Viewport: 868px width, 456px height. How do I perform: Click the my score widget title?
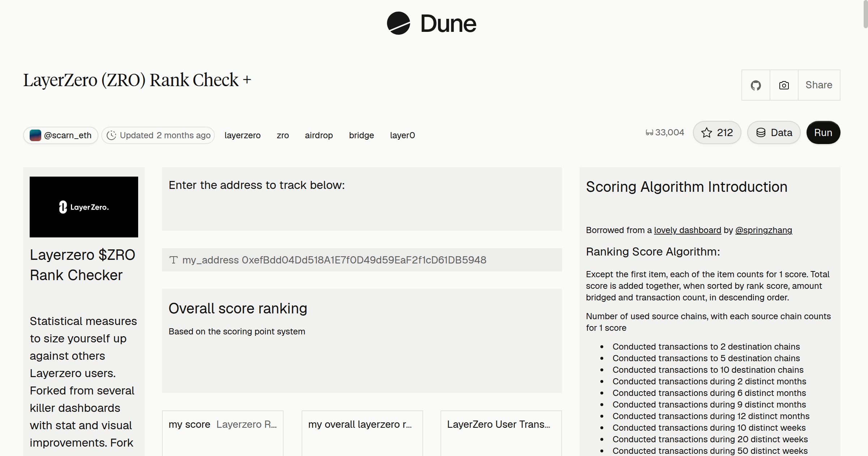[189, 424]
